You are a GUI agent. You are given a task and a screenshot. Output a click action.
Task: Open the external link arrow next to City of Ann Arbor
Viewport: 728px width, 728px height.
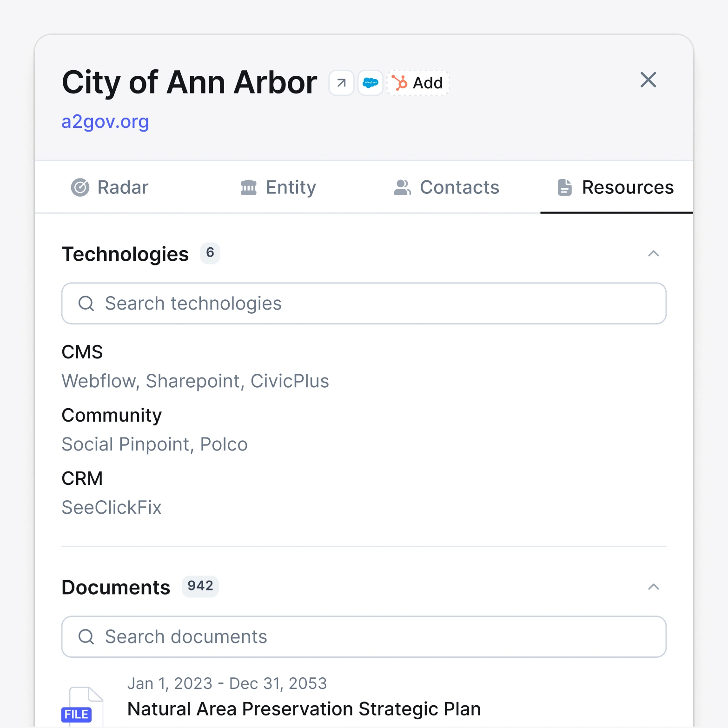tap(341, 83)
